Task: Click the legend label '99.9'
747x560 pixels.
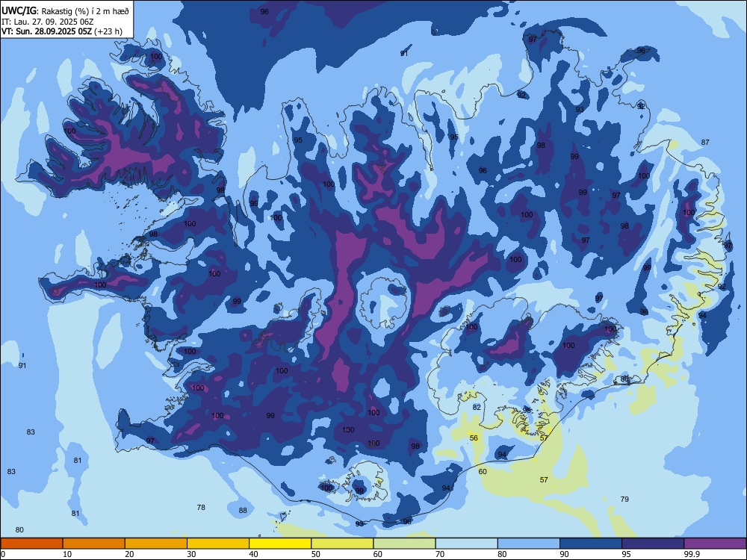Action: coord(692,554)
